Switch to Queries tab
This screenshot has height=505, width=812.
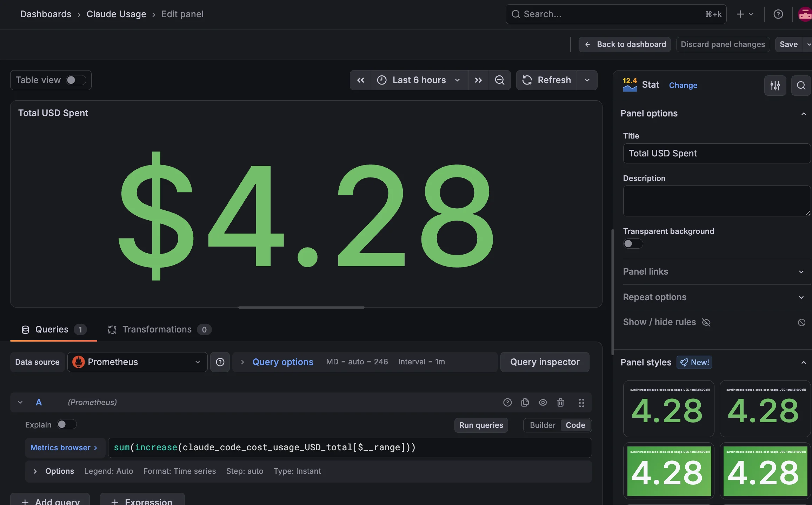(x=54, y=330)
